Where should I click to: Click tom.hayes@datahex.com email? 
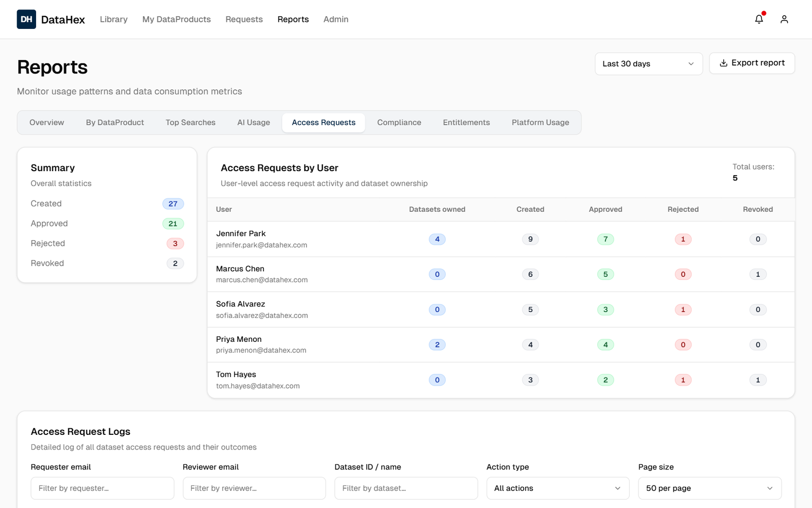click(258, 386)
